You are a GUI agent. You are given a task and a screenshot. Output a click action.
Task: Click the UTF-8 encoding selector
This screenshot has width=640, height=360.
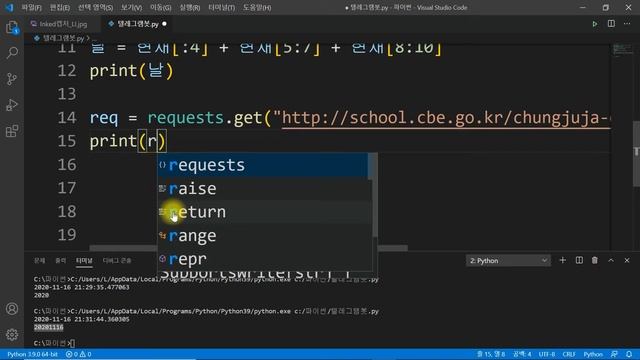tap(547, 354)
